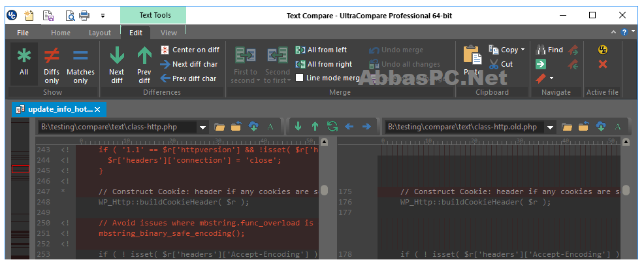Open the left file path dropdown
The image size is (644, 264).
[x=202, y=127]
